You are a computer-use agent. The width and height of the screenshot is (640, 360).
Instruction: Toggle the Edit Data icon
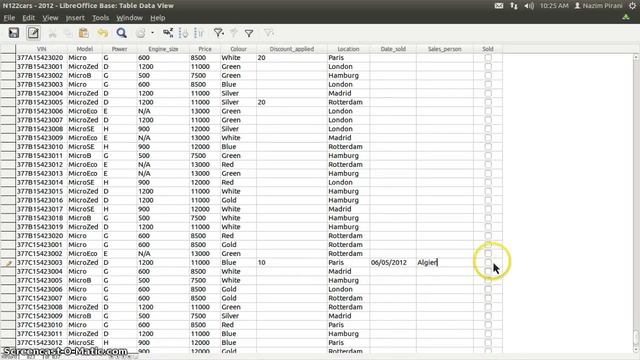(33, 33)
